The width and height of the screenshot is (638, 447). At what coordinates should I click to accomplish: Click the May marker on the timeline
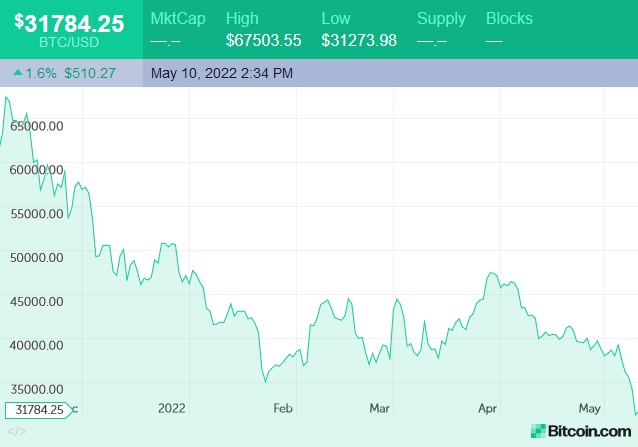[590, 408]
